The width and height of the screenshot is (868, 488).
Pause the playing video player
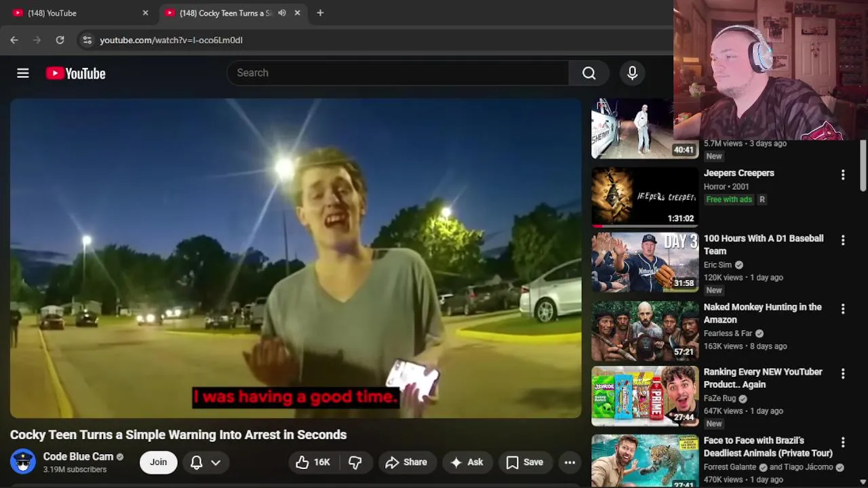[x=296, y=258]
